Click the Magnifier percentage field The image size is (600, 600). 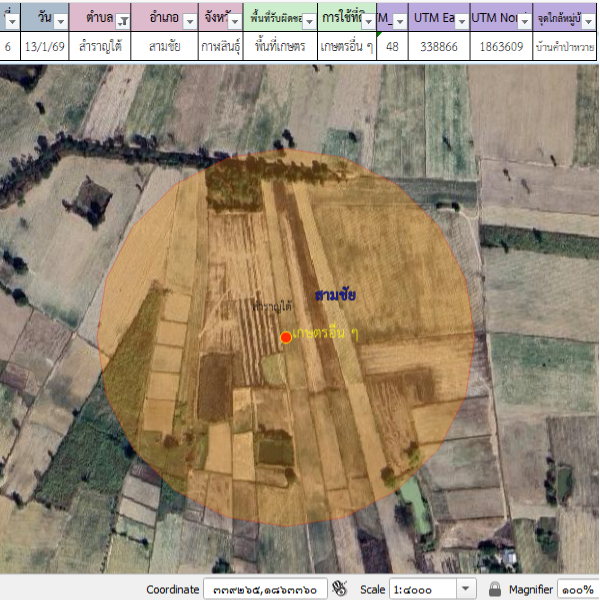[x=576, y=589]
